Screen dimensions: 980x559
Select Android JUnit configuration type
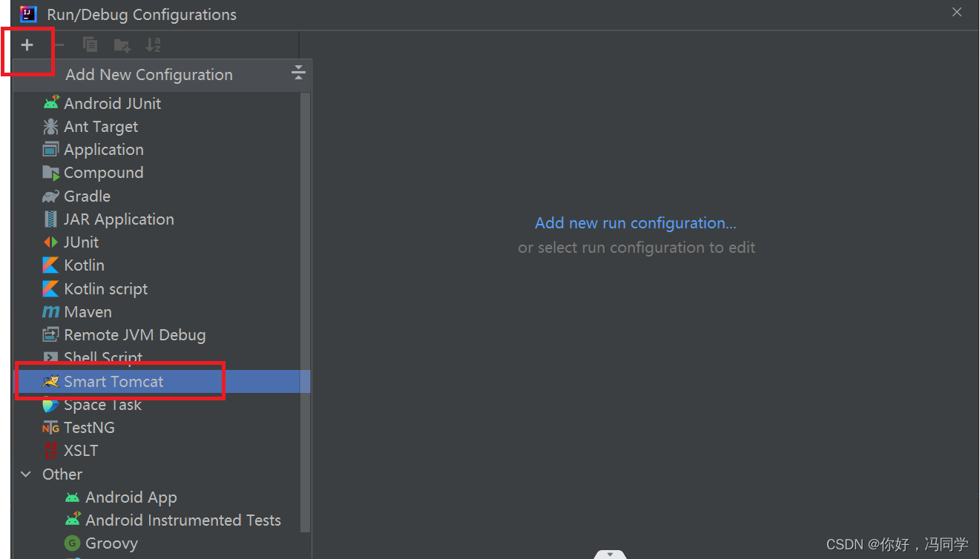tap(162, 103)
